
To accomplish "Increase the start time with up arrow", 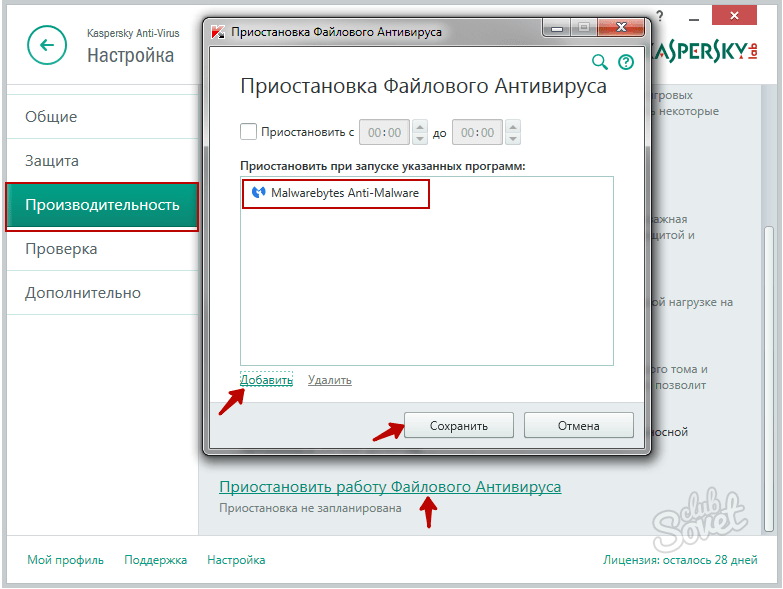I will click(x=420, y=126).
